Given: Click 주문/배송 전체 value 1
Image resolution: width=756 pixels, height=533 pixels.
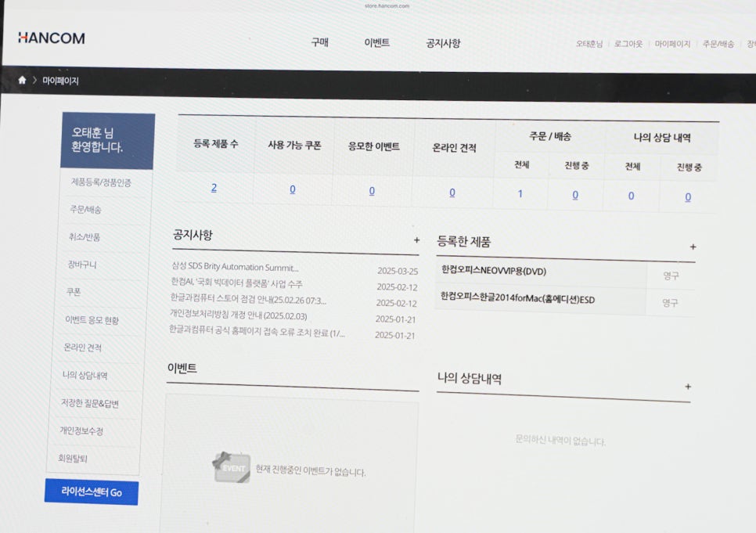Looking at the screenshot, I should [520, 194].
